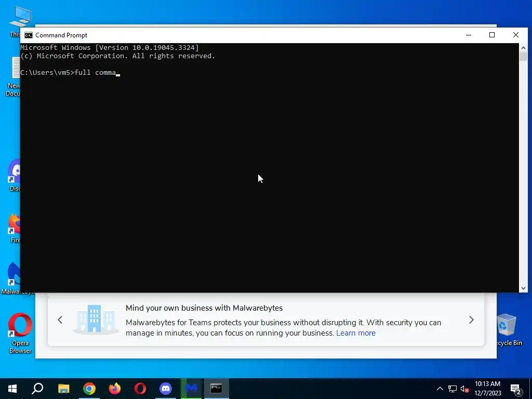Open clock and date flyout
The height and width of the screenshot is (399, 532).
(487, 389)
